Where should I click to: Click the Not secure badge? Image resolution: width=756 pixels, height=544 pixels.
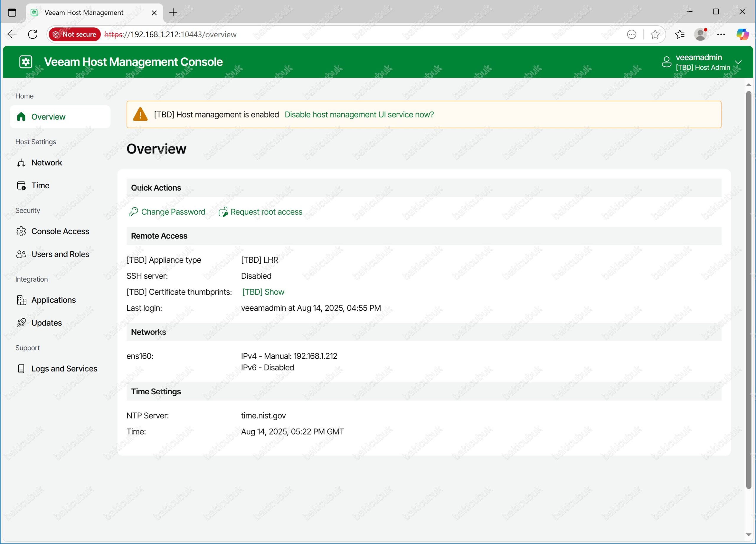75,34
